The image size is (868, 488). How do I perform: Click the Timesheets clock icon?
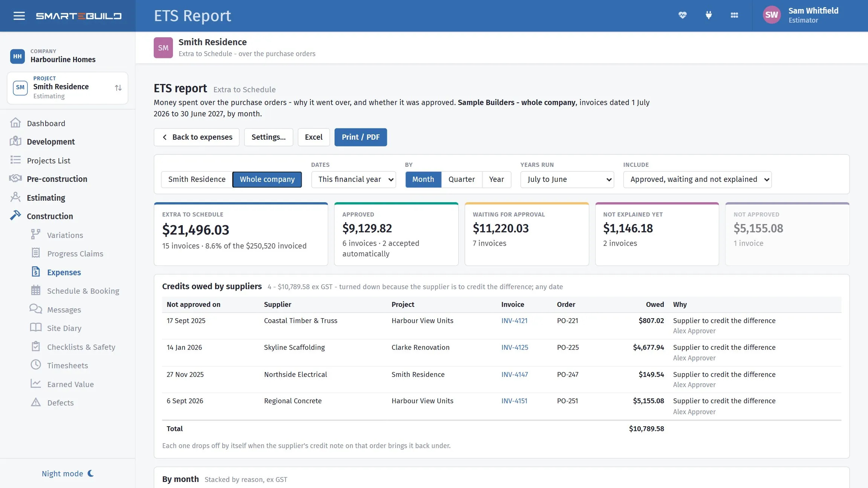(36, 365)
